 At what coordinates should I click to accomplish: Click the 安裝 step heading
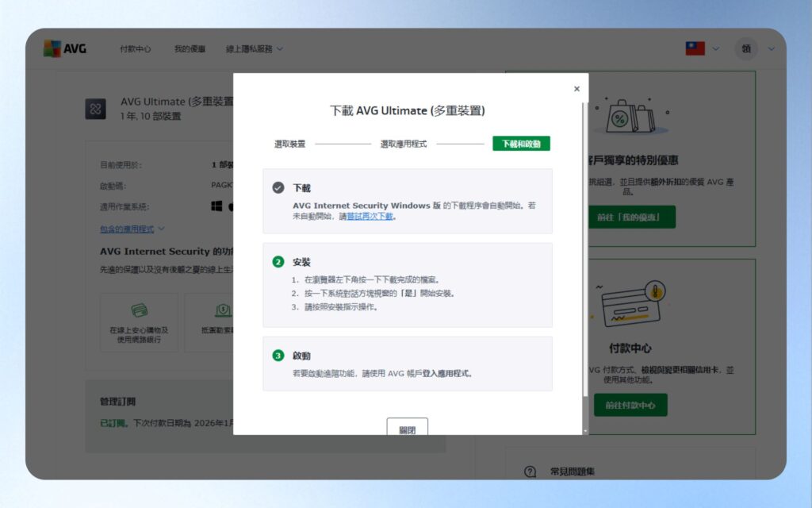(x=301, y=262)
